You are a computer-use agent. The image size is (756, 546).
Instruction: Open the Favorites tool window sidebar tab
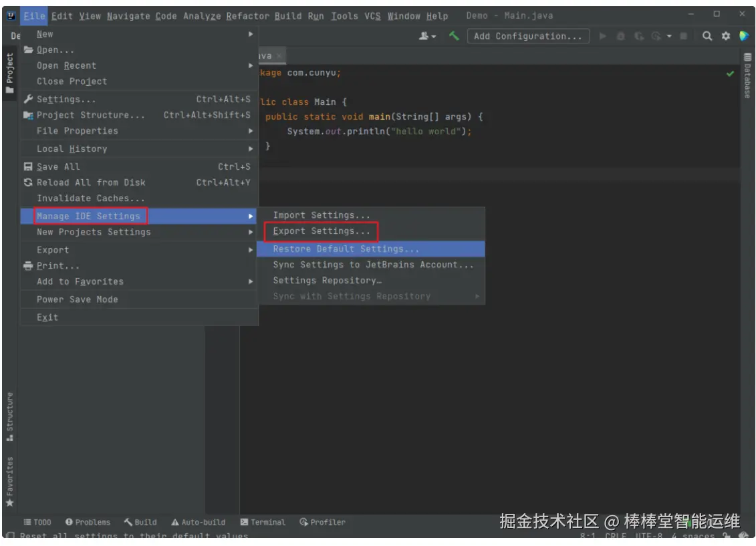[x=9, y=482]
